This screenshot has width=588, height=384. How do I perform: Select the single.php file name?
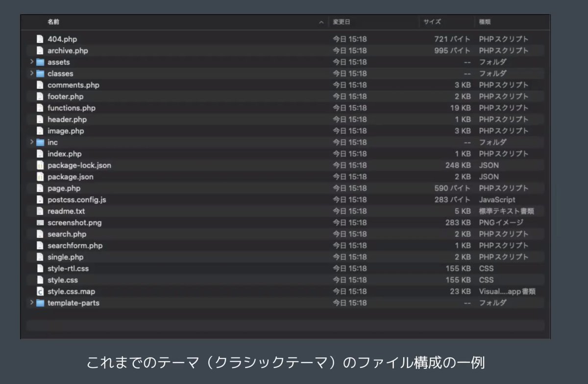pyautogui.click(x=66, y=257)
